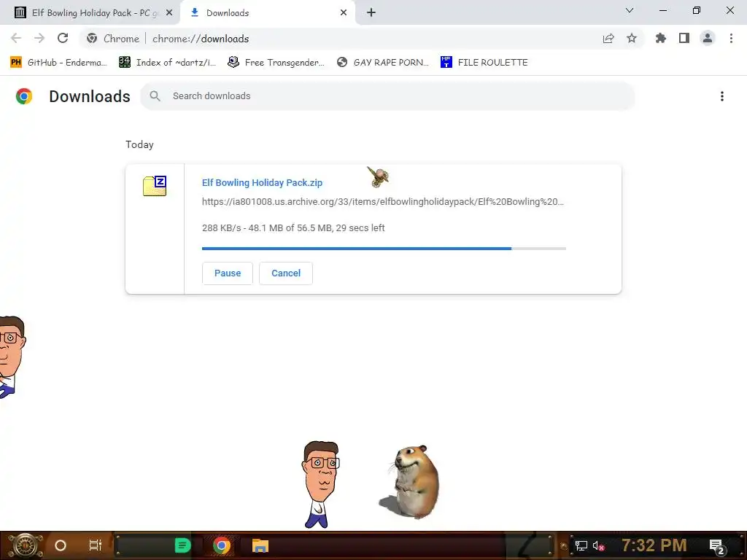Open the Chrome site info chip

point(113,39)
